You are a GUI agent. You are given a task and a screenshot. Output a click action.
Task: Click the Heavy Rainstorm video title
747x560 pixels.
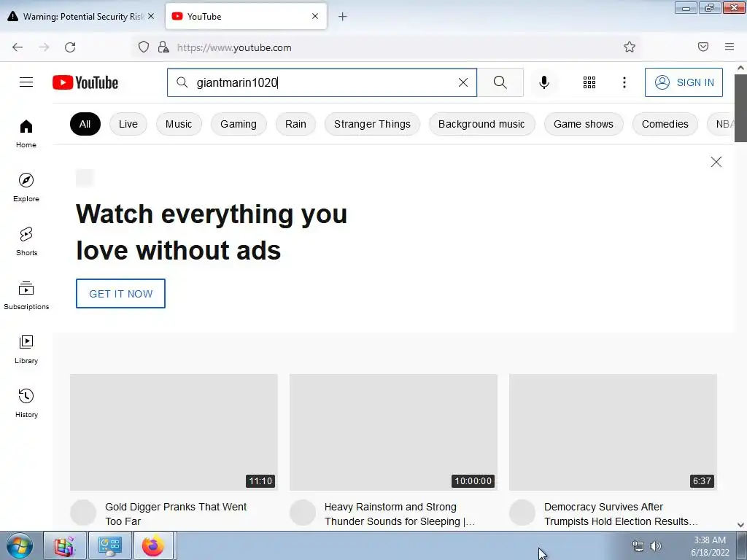[400, 514]
